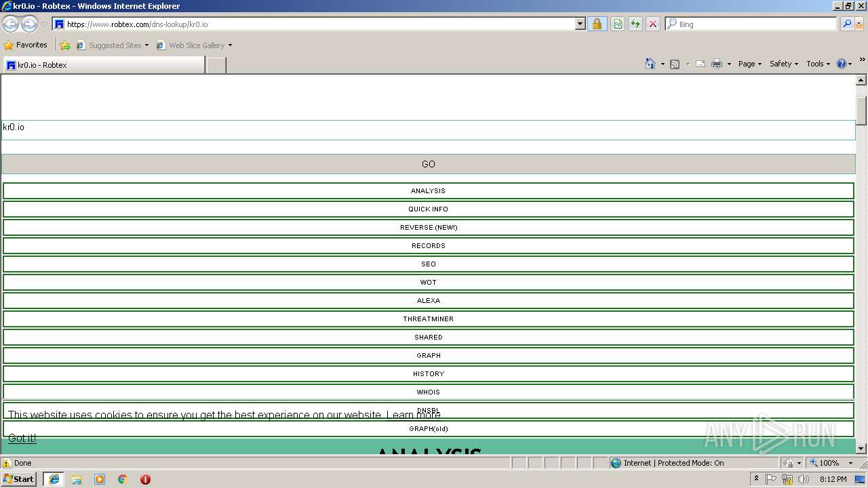Click the status bar warning icon
This screenshot has width=868, height=488.
click(x=7, y=463)
